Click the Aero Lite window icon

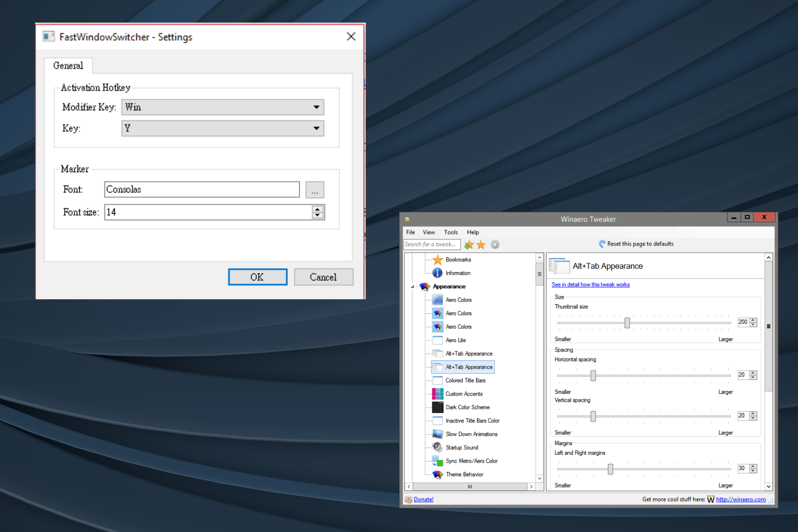coord(438,340)
